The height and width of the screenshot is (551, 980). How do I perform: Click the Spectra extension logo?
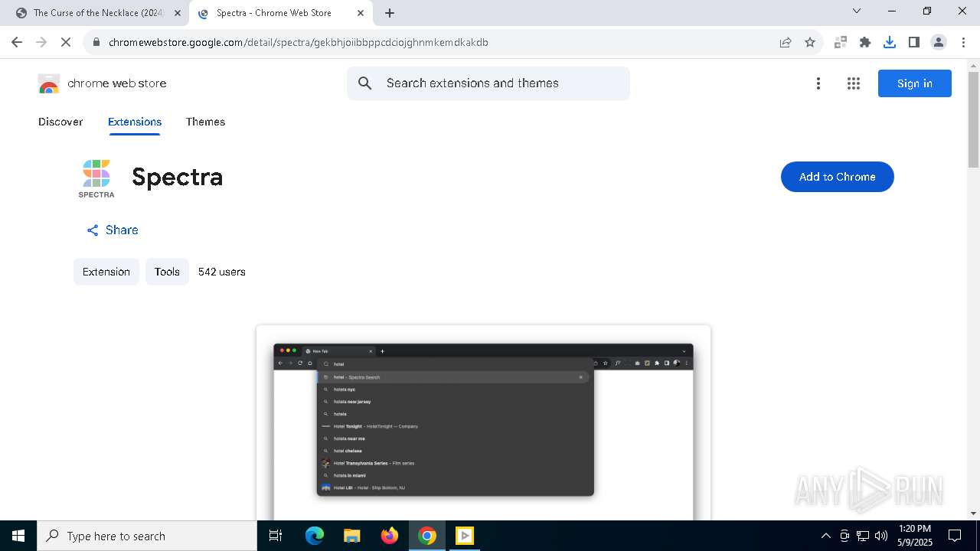[x=96, y=178]
